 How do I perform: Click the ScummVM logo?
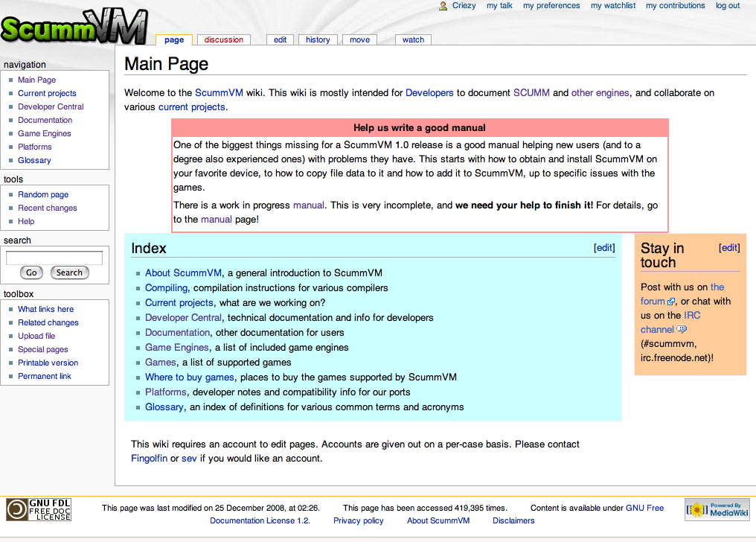74,26
